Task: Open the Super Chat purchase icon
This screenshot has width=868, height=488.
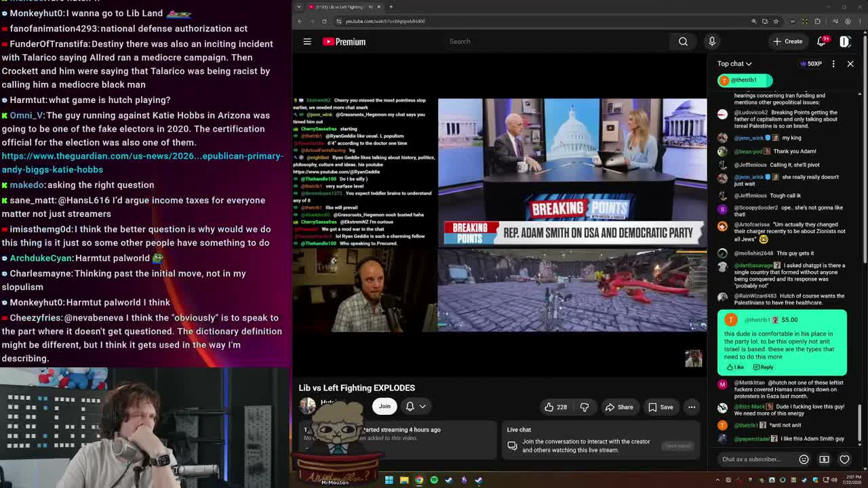Action: pos(824,460)
